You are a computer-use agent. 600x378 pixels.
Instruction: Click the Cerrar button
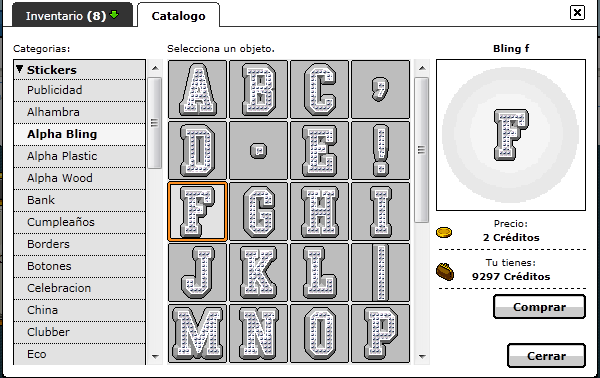pos(546,355)
